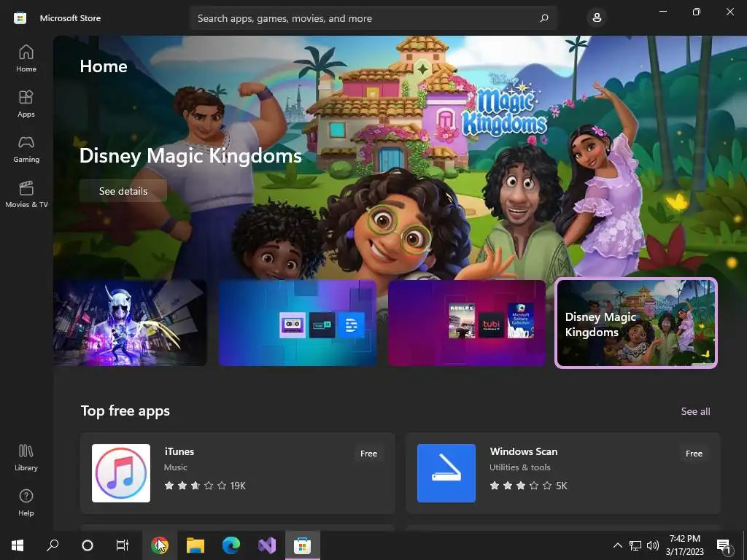747x560 pixels.
Task: Open Microsoft Edge from the taskbar
Action: click(x=231, y=545)
